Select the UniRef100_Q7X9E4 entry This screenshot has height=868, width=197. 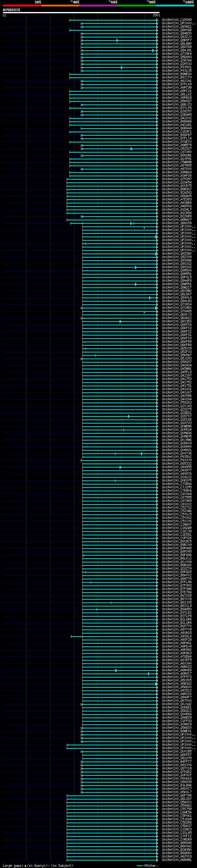point(177,54)
